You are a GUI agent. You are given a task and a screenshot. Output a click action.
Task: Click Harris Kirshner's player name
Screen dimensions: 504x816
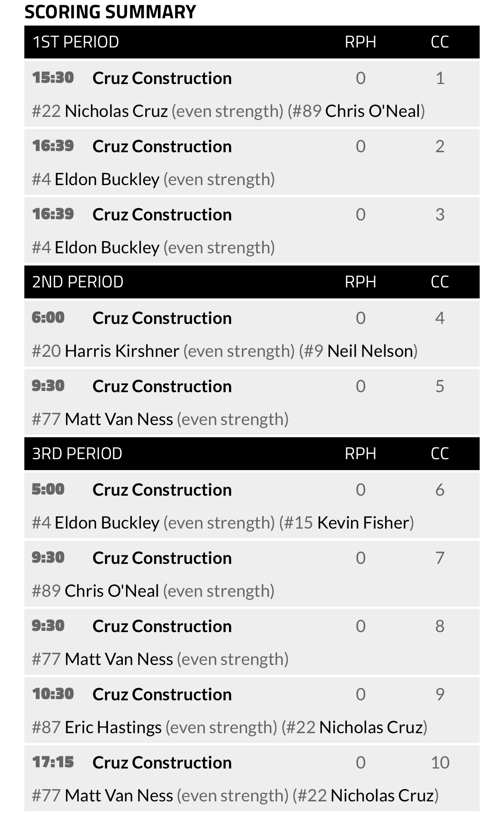coord(122,351)
